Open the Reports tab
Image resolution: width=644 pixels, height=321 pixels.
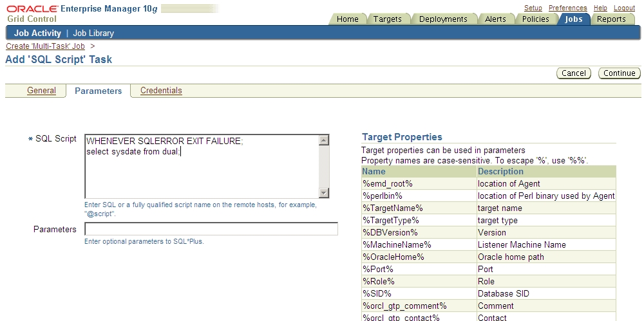[611, 19]
